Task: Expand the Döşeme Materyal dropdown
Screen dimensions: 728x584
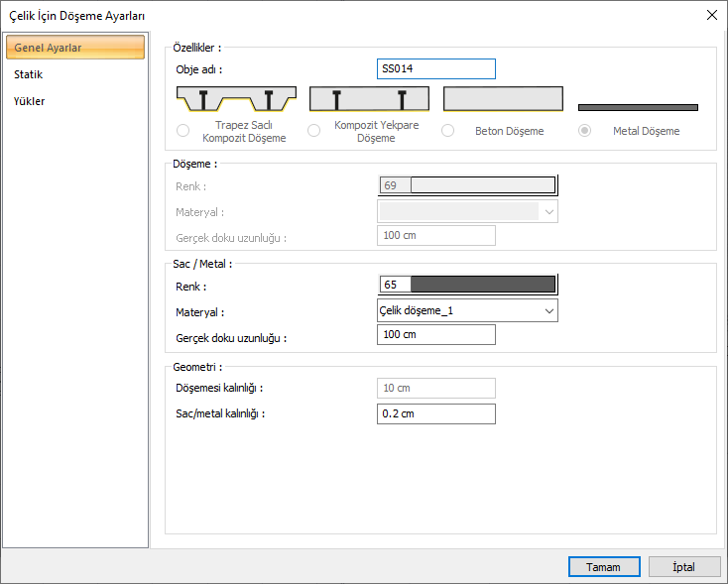Action: pyautogui.click(x=467, y=211)
